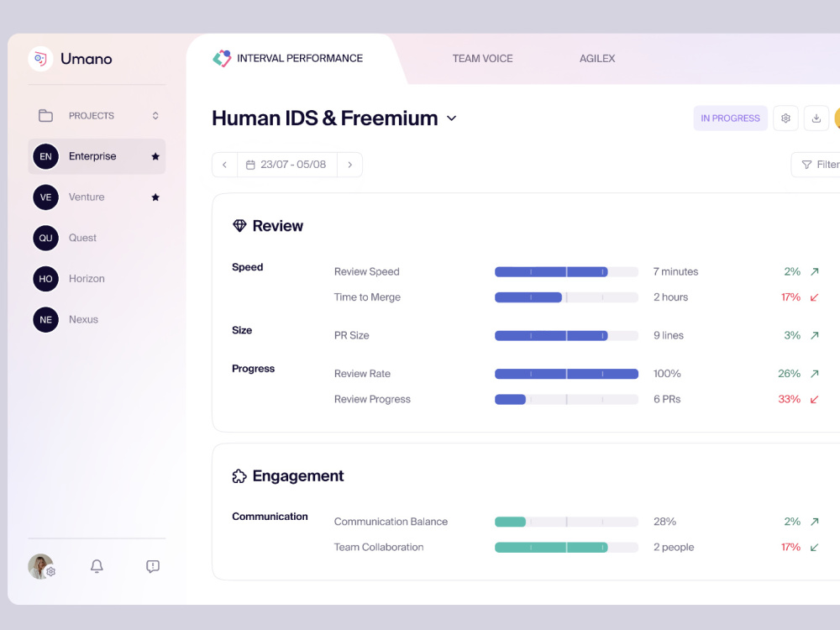Expand the Human IDS & Freemium dropdown
Image resolution: width=840 pixels, height=630 pixels.
[452, 118]
